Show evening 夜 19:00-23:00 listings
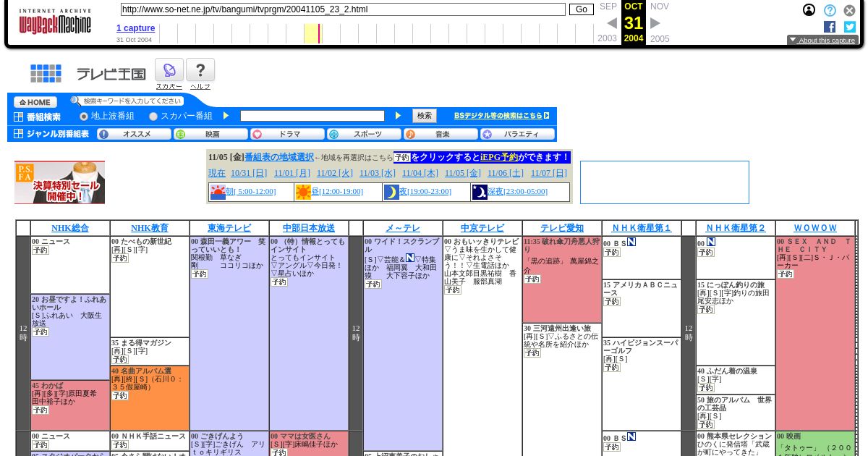The height and width of the screenshot is (456, 868). [x=425, y=192]
